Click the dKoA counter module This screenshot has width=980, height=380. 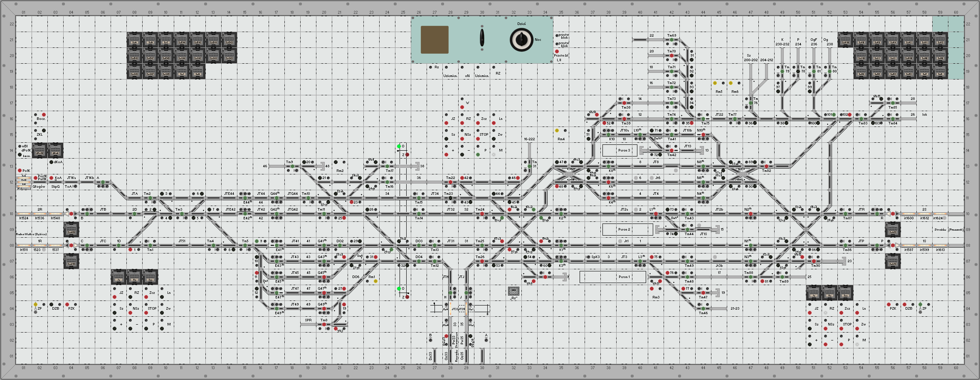pos(55,150)
